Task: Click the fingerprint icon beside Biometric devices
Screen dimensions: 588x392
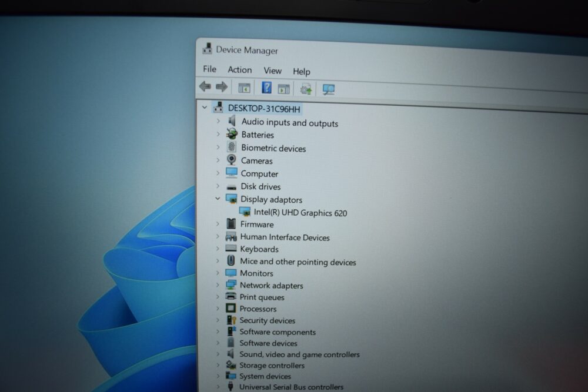Action: point(232,146)
